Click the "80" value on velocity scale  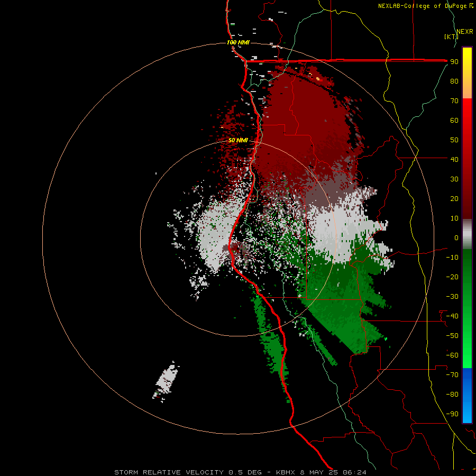tap(454, 81)
